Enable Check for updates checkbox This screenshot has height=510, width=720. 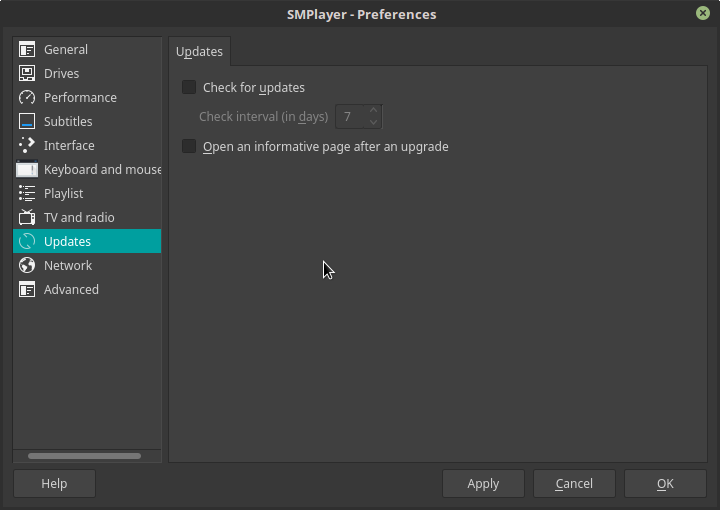[x=189, y=88]
